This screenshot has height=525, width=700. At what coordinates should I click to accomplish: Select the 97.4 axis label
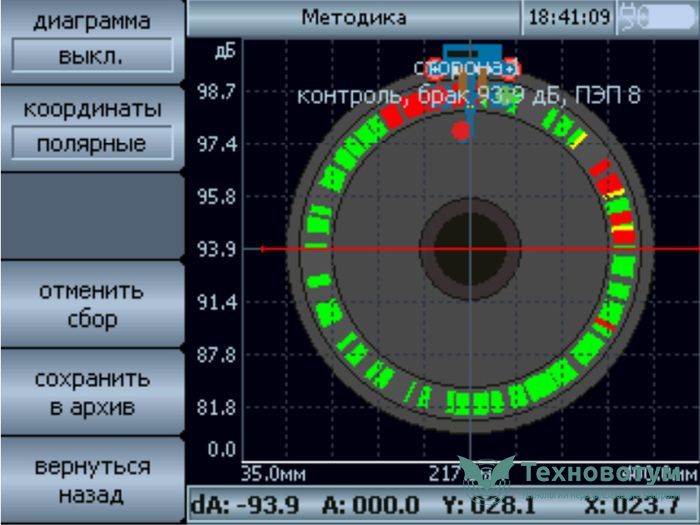click(x=217, y=145)
